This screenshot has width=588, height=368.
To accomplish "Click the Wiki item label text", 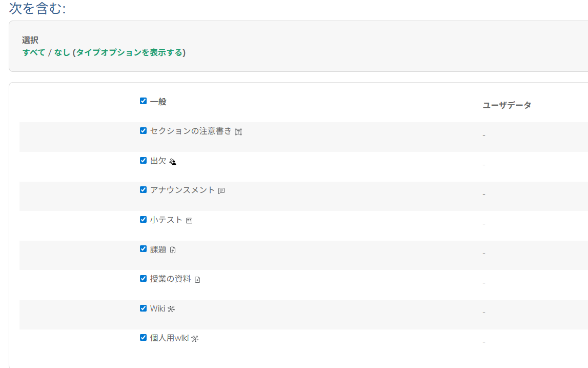I will click(x=157, y=308).
